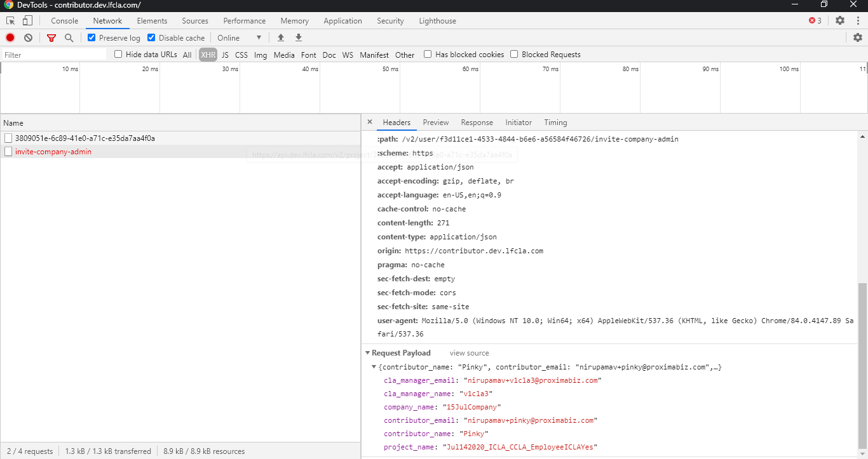Filter requests by Media type

(x=284, y=55)
